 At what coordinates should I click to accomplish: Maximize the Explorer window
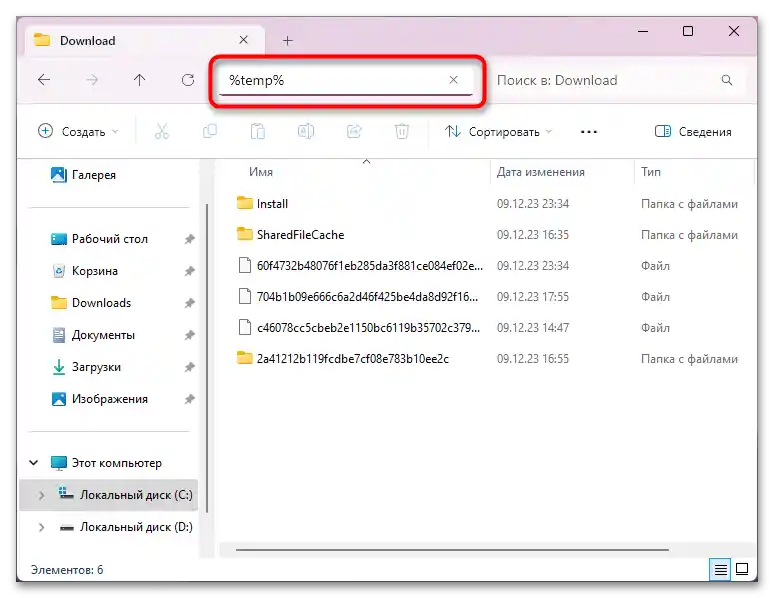click(x=688, y=32)
